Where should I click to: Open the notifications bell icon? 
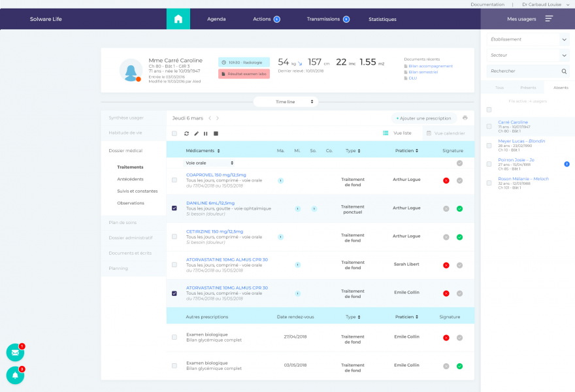(15, 375)
